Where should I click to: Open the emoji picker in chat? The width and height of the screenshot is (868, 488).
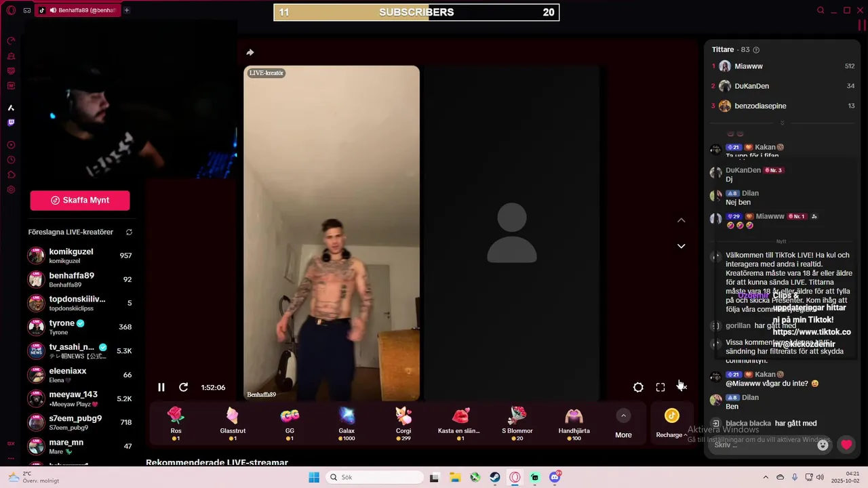pyautogui.click(x=823, y=445)
